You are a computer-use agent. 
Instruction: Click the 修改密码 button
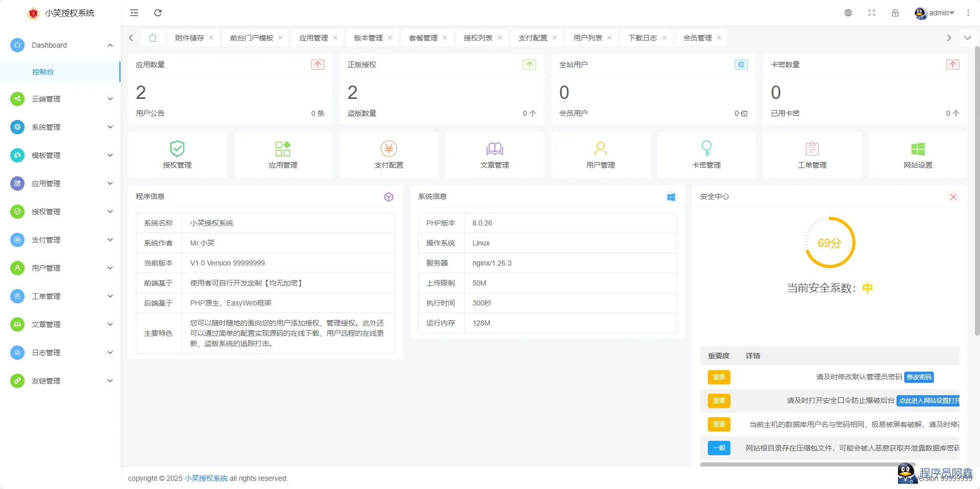point(918,377)
